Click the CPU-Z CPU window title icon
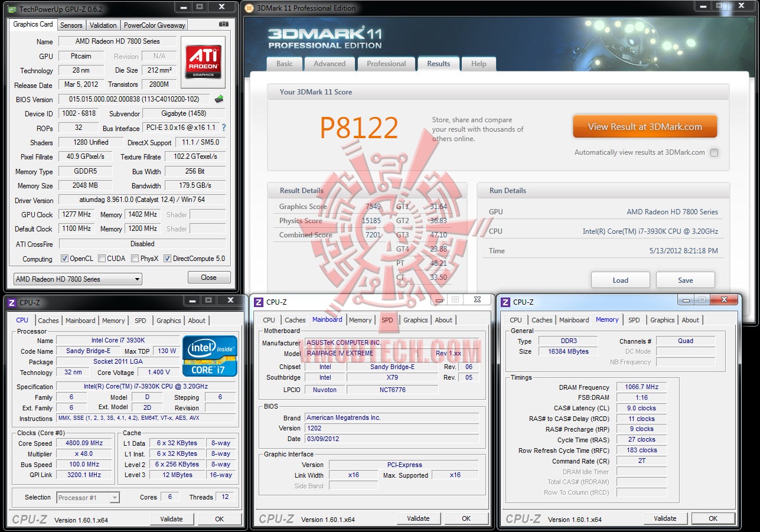The image size is (760, 532). click(x=11, y=302)
